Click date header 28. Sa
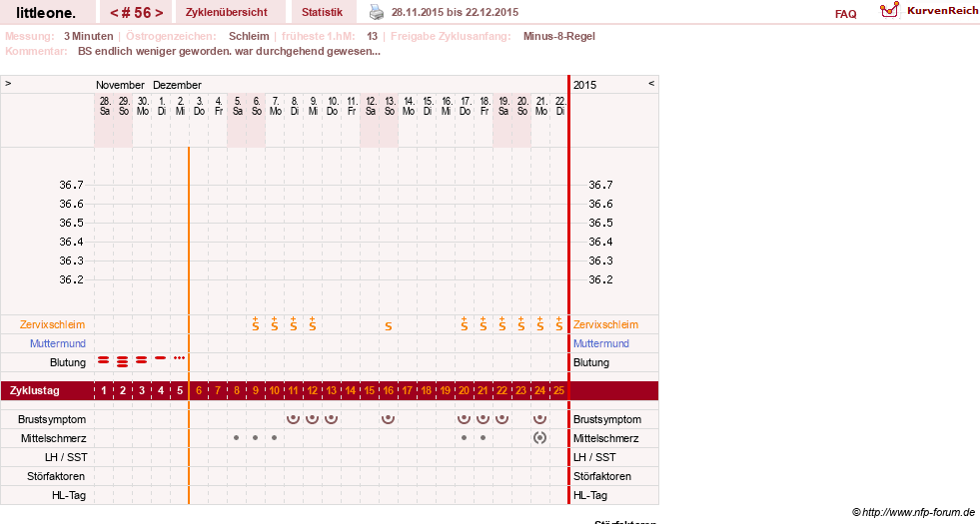Viewport: 980px width, 524px height. coord(104,106)
